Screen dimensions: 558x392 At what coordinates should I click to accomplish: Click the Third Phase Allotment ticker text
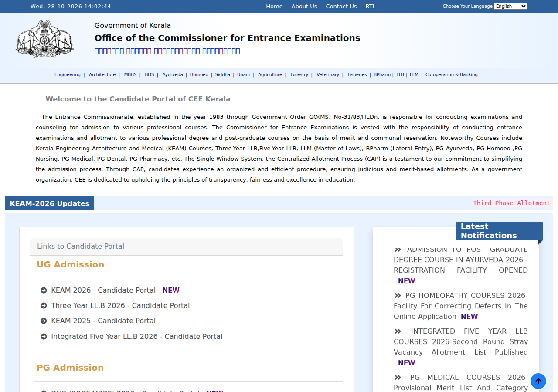tap(512, 203)
